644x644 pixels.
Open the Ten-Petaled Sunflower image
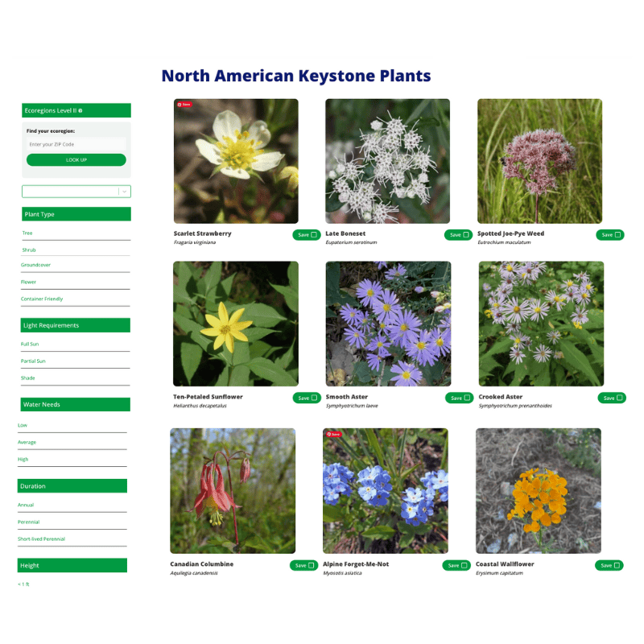point(235,324)
